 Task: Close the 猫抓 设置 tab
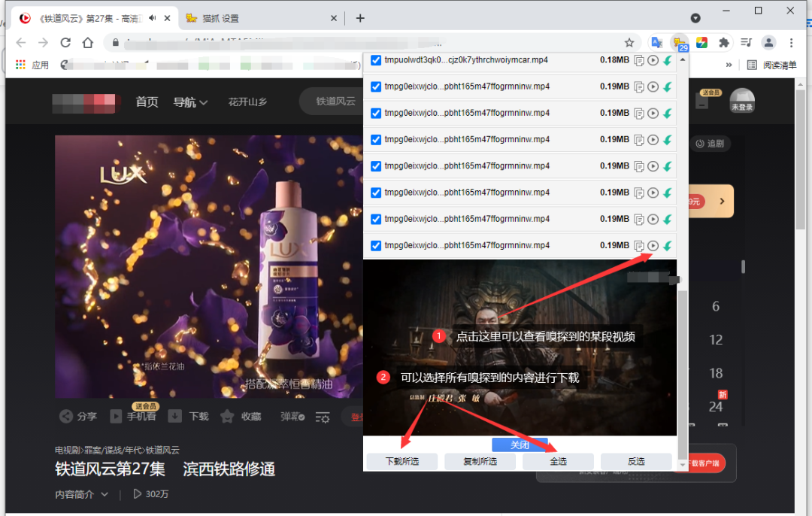point(334,18)
